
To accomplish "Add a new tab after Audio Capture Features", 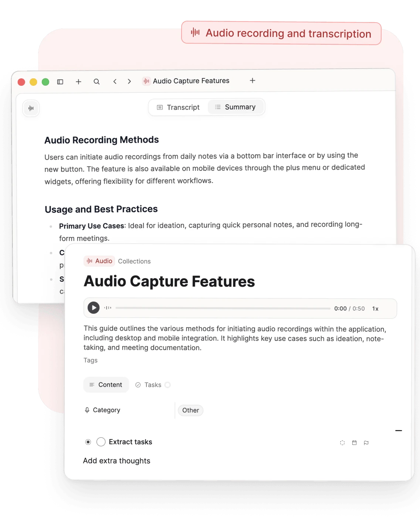I will coord(253,80).
